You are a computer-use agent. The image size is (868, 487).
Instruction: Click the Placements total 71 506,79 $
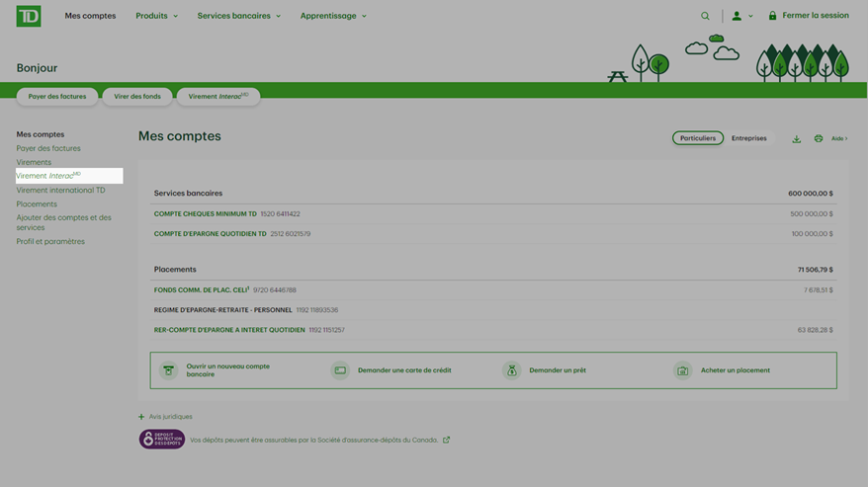(815, 270)
